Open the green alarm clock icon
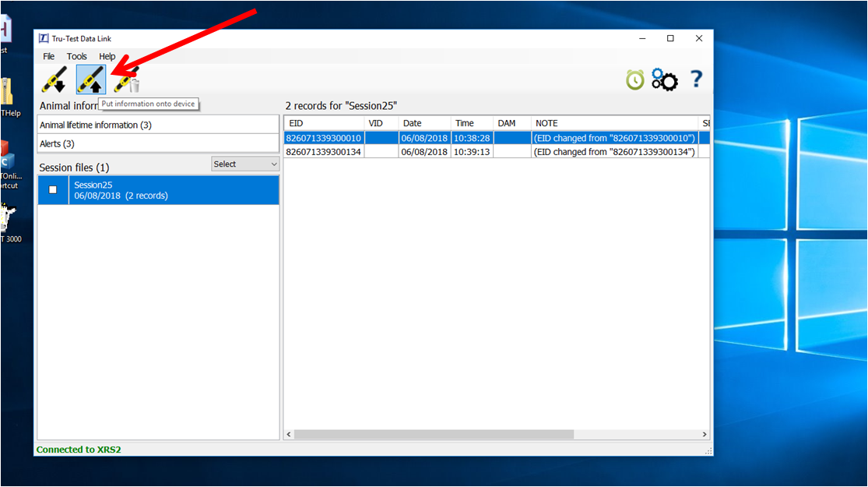The image size is (868, 487). (x=635, y=79)
